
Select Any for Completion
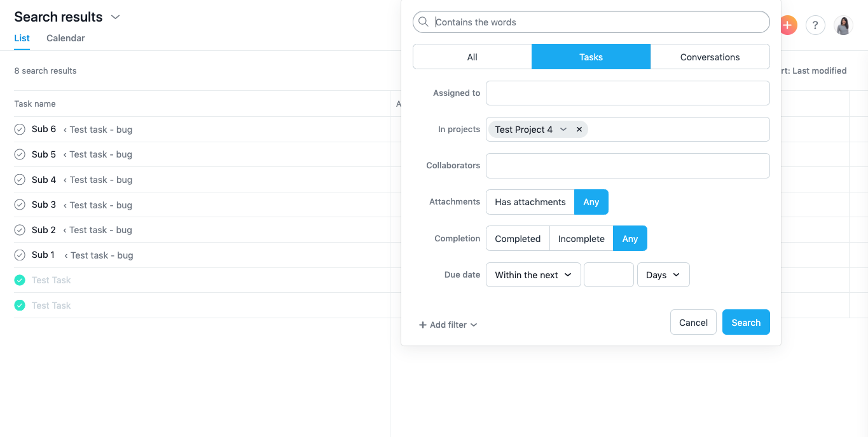tap(630, 239)
